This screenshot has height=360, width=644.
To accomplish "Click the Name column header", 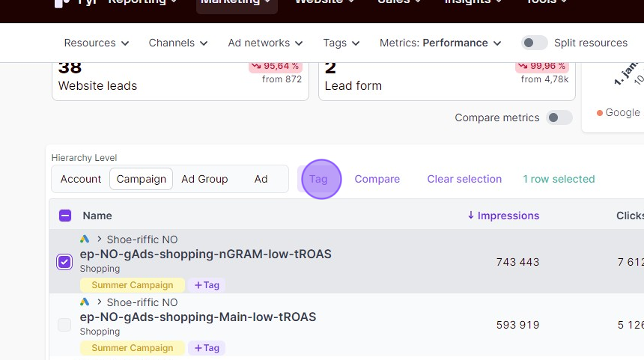I will (x=97, y=216).
